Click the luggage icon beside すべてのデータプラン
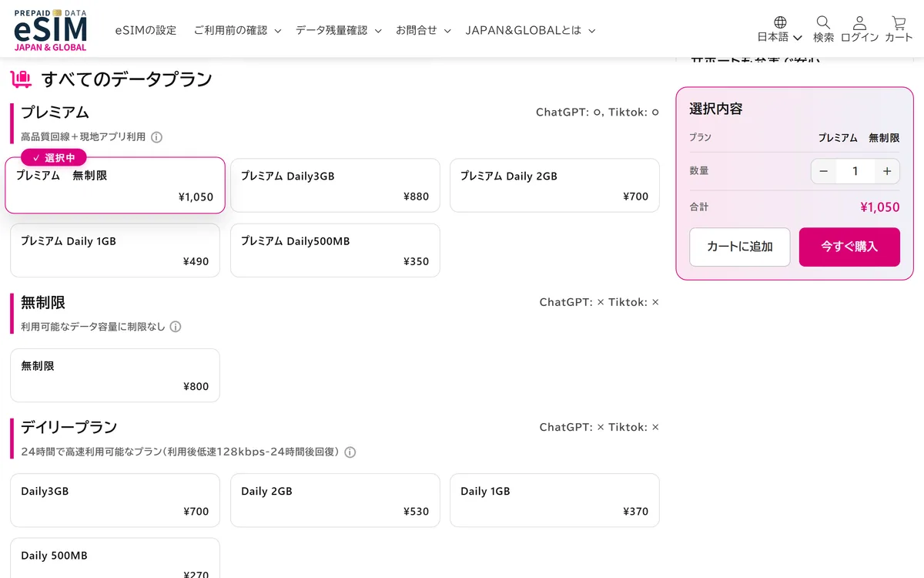Viewport: 924px width, 578px height. (x=21, y=79)
